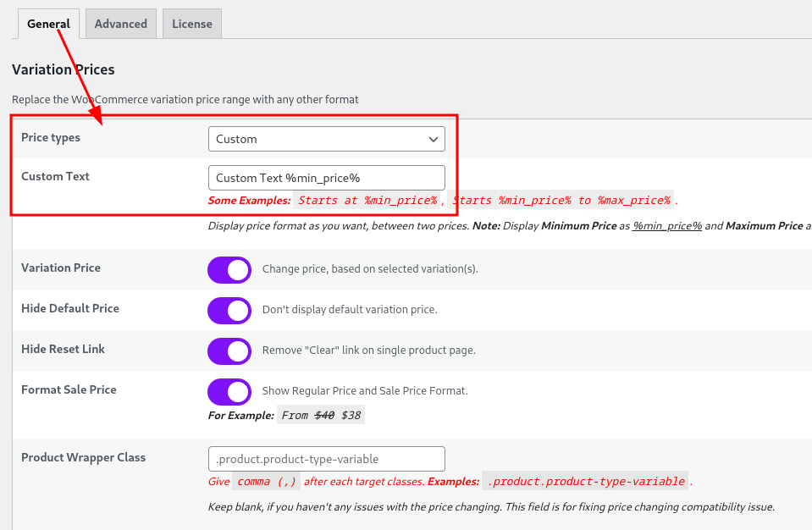Click the Product Wrapper Class label
This screenshot has height=530, width=812.
click(83, 457)
